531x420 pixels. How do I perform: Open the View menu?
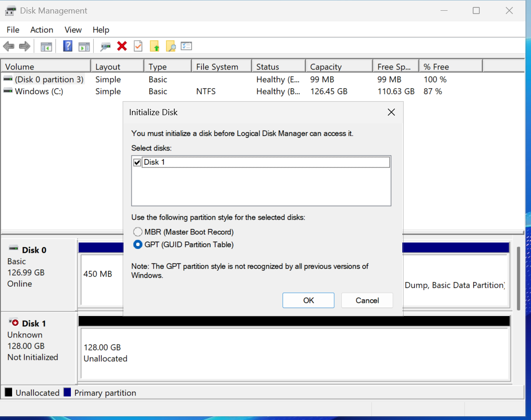tap(73, 30)
